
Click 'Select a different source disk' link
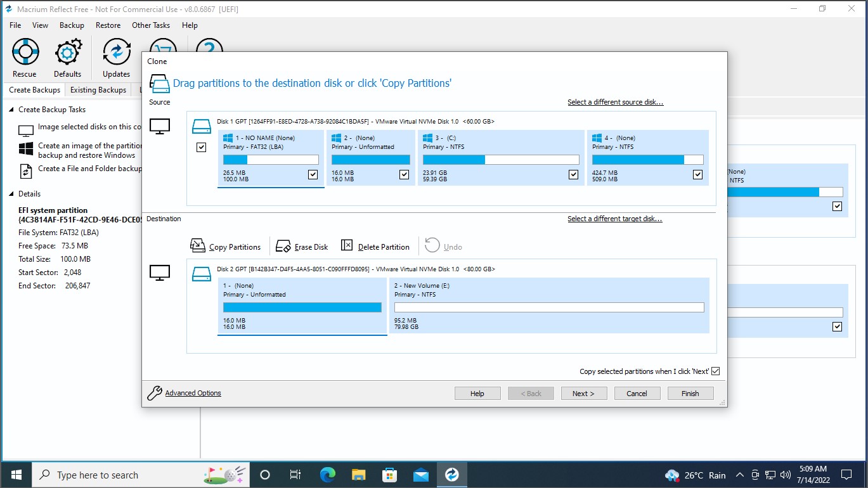616,102
